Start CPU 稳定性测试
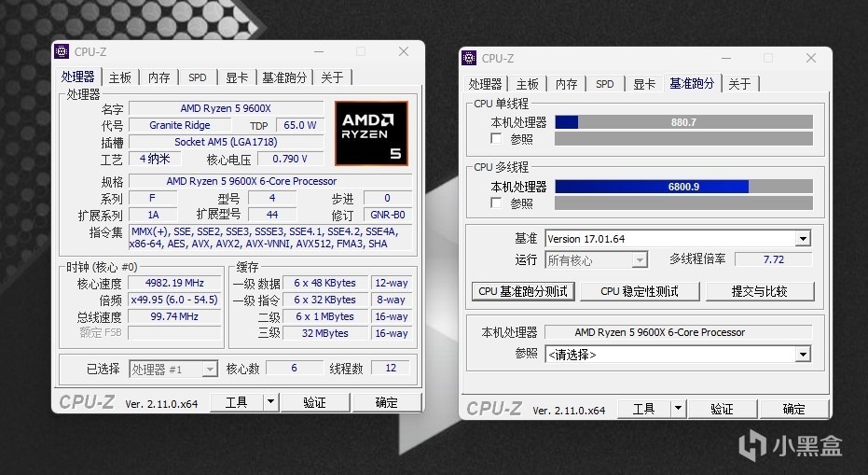Image resolution: width=868 pixels, height=475 pixels. tap(640, 291)
